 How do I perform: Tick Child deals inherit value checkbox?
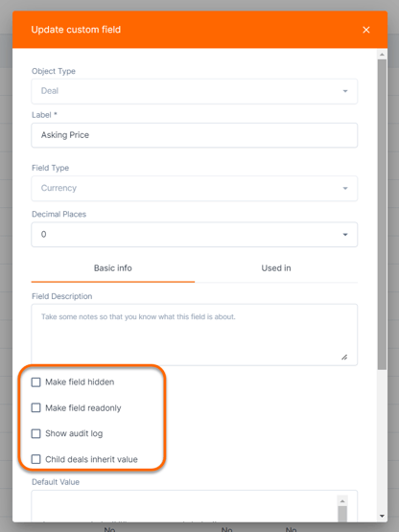pyautogui.click(x=36, y=459)
